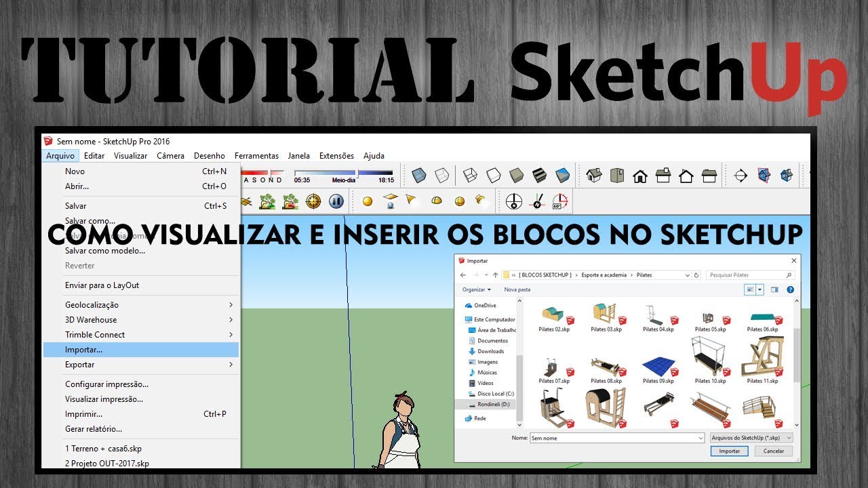Open the file type Arquivos do SketchUp dropdown
Image resolution: width=868 pixels, height=488 pixels.
[751, 438]
